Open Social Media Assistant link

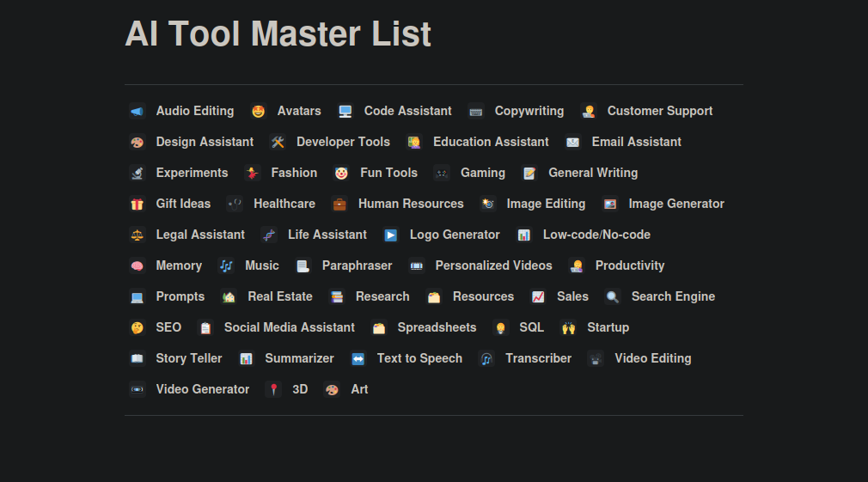click(289, 328)
